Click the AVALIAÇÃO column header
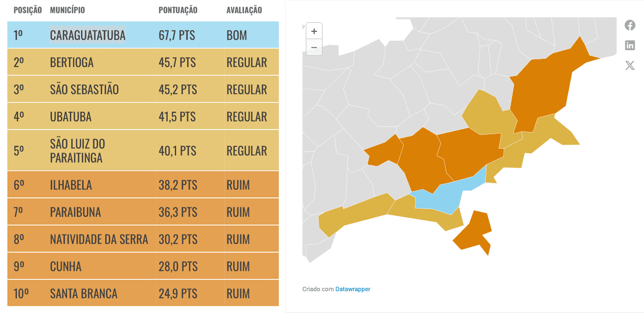The height and width of the screenshot is (313, 644). 244,10
